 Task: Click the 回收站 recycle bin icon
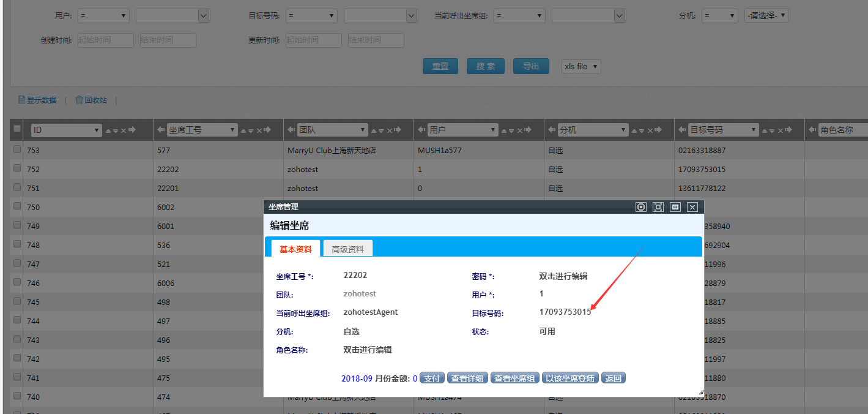79,100
